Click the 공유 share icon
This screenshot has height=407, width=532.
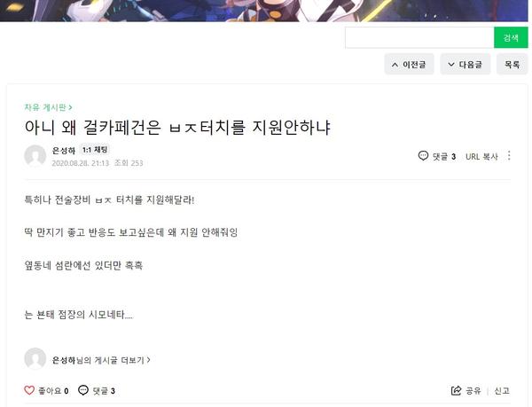457,391
